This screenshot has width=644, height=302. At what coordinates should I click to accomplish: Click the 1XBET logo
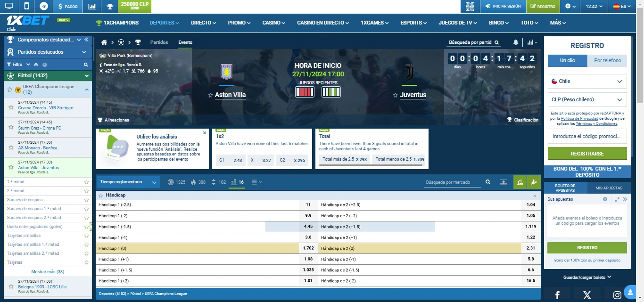pyautogui.click(x=28, y=21)
